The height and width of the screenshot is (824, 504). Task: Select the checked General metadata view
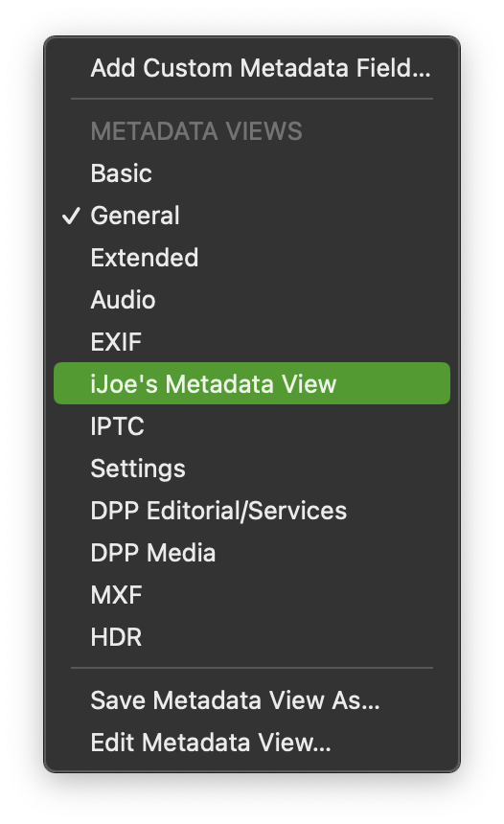pyautogui.click(x=252, y=216)
